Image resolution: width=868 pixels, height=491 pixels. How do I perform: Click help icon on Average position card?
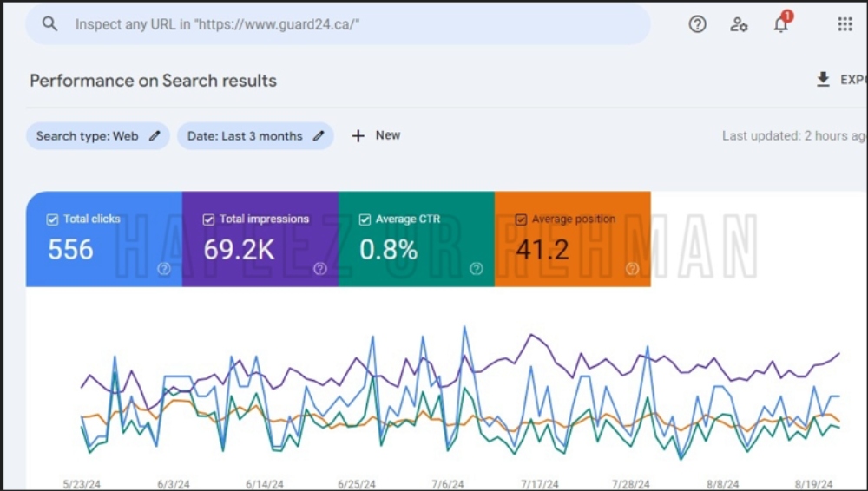(x=632, y=269)
